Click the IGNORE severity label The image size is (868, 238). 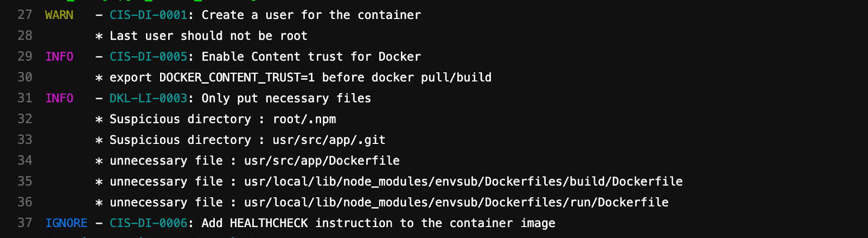[x=66, y=223]
